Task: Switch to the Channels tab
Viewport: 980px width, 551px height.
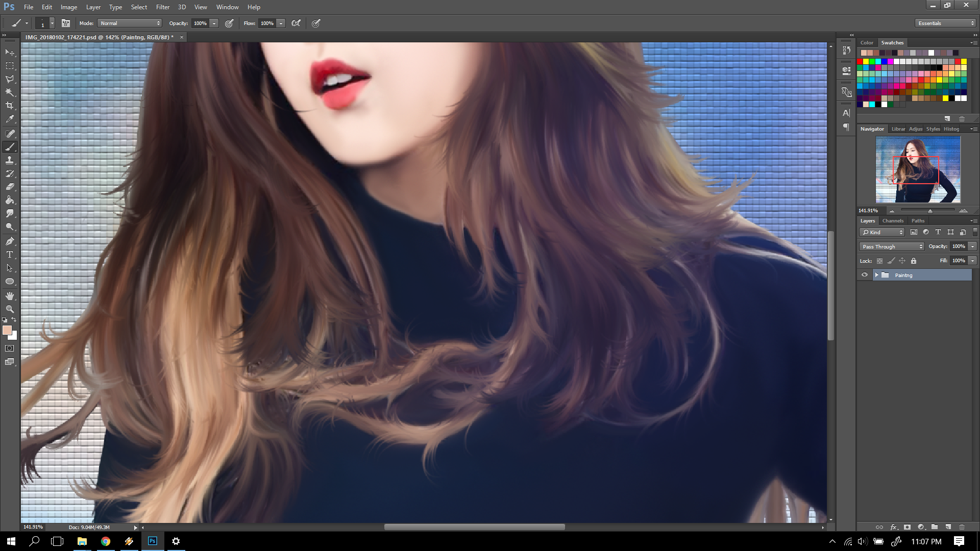Action: (x=893, y=221)
